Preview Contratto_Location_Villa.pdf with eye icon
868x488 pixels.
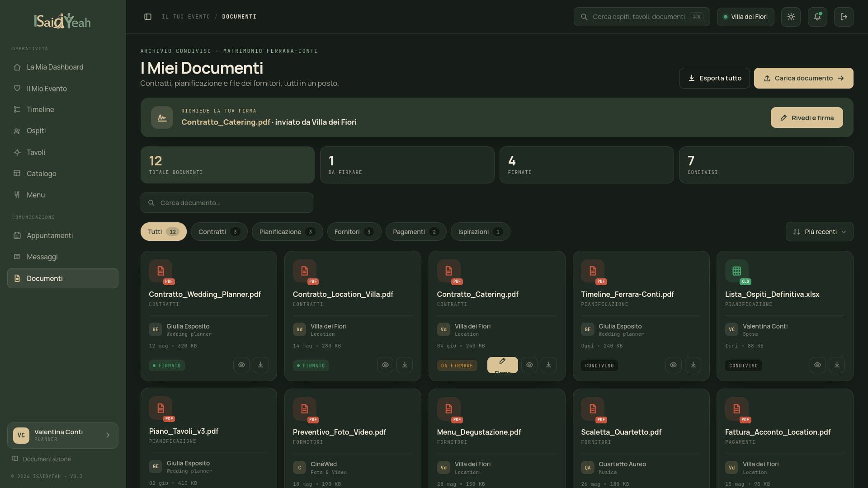385,365
